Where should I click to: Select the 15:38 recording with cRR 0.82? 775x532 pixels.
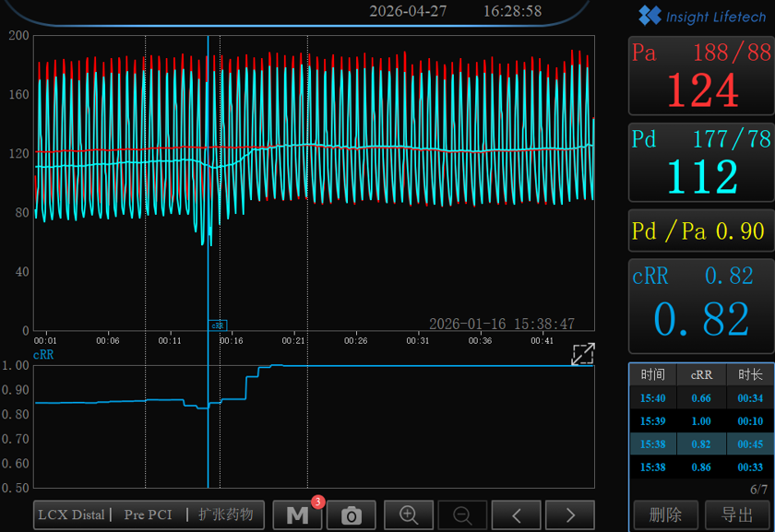(702, 444)
